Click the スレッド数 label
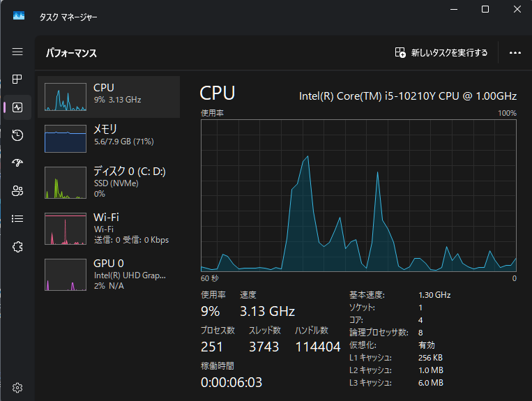532x401 pixels. point(265,330)
